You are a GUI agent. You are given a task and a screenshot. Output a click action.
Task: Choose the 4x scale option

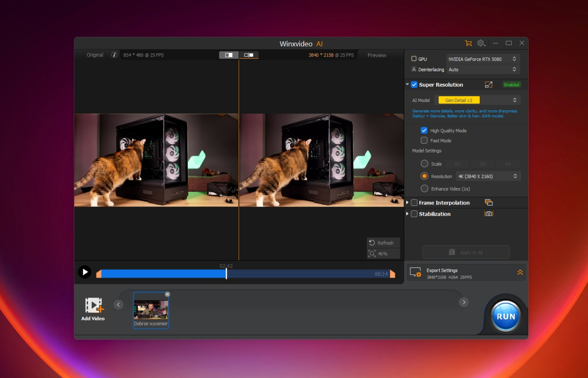point(508,164)
